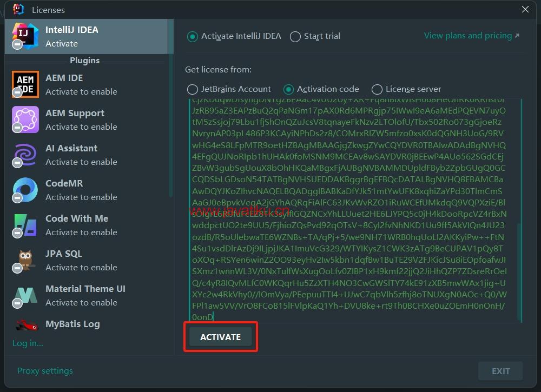541x392 pixels.
Task: Click the Plugins section header
Action: (x=84, y=61)
